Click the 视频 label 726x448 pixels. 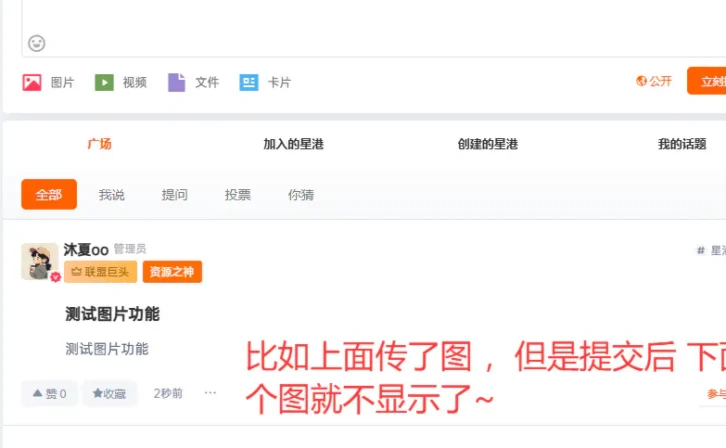[135, 82]
